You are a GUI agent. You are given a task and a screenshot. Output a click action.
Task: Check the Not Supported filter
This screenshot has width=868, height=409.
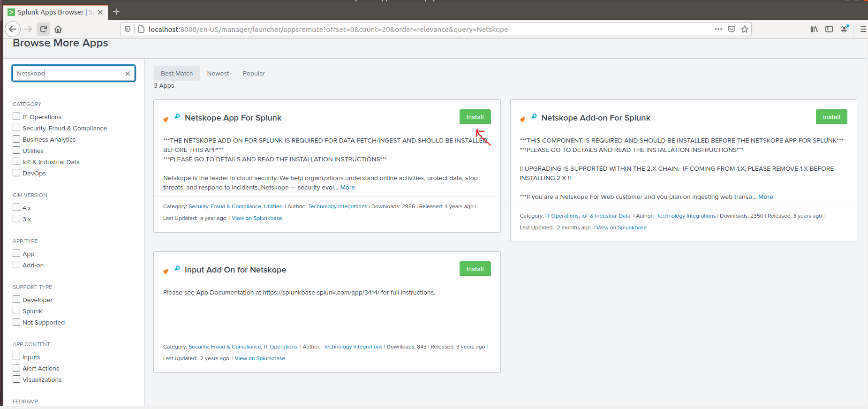click(16, 322)
